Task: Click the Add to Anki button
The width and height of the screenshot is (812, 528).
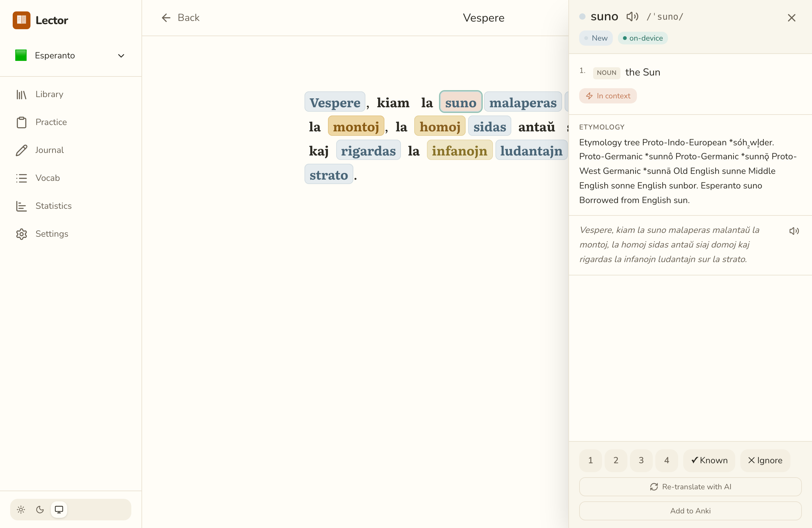Action: tap(690, 511)
